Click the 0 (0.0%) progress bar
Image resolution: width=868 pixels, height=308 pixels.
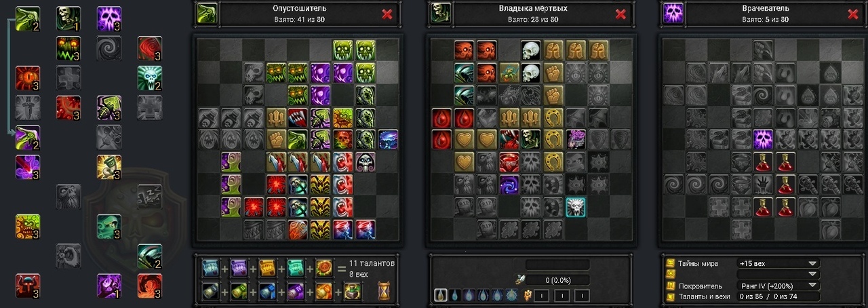[557, 280]
